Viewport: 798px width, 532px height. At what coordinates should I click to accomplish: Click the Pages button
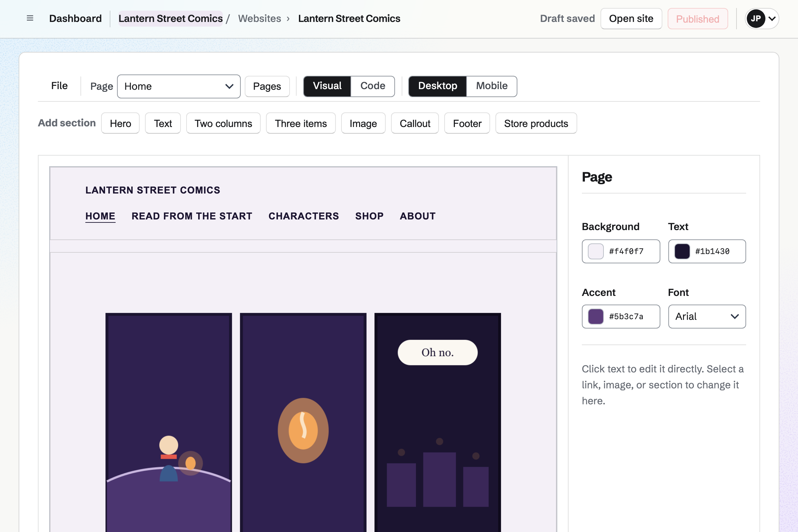pyautogui.click(x=267, y=86)
